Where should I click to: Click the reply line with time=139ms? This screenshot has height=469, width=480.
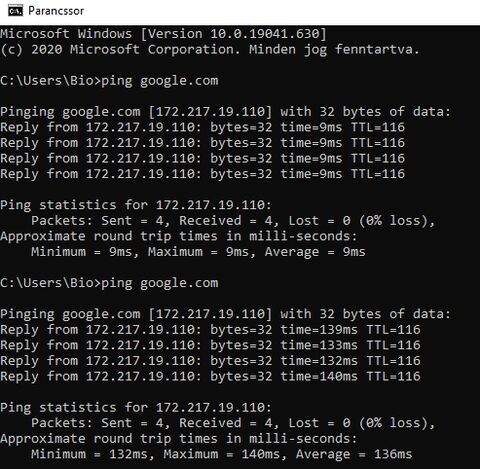[x=210, y=330]
